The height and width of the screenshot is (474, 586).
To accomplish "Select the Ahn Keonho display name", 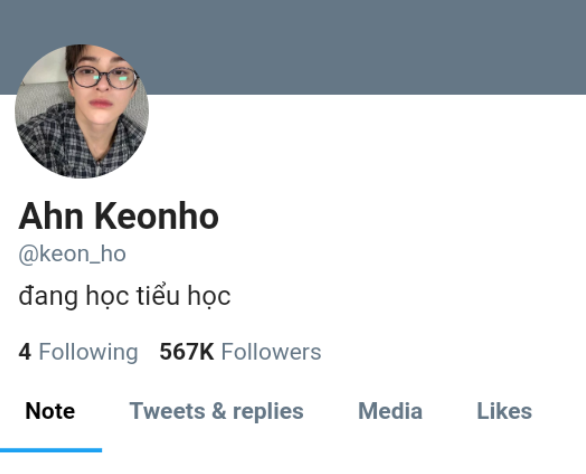I will [118, 216].
